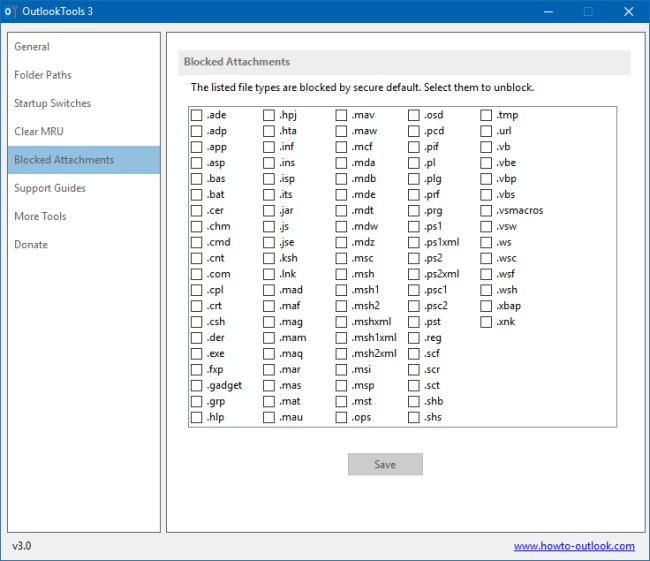Screen dimensions: 650x561
Task: Toggle the .reg checkbox
Action: (415, 338)
